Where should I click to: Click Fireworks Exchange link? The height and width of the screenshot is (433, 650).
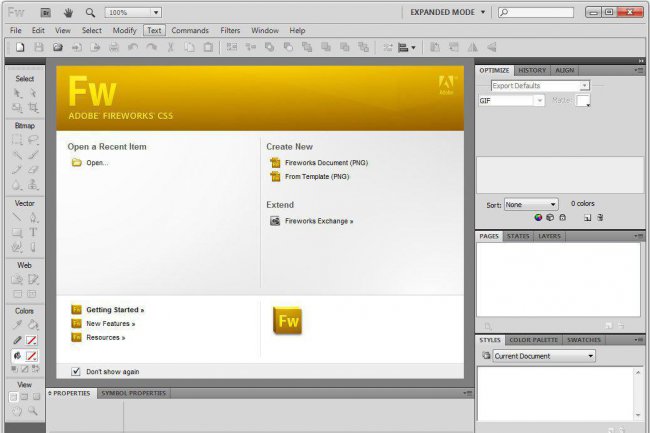(319, 221)
